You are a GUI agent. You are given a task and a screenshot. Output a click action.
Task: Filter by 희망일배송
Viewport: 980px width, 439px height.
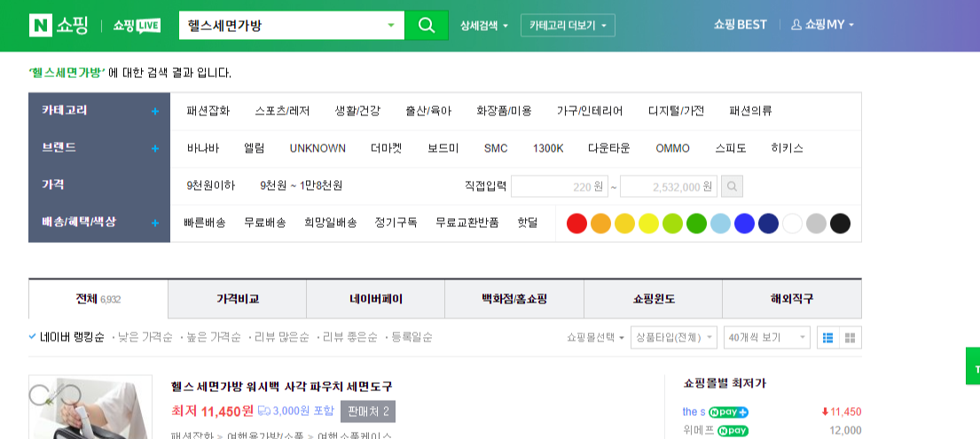coord(331,223)
